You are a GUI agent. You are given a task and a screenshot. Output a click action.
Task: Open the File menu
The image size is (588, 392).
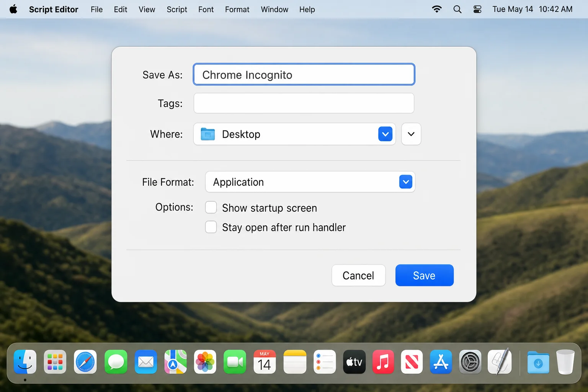tap(96, 9)
